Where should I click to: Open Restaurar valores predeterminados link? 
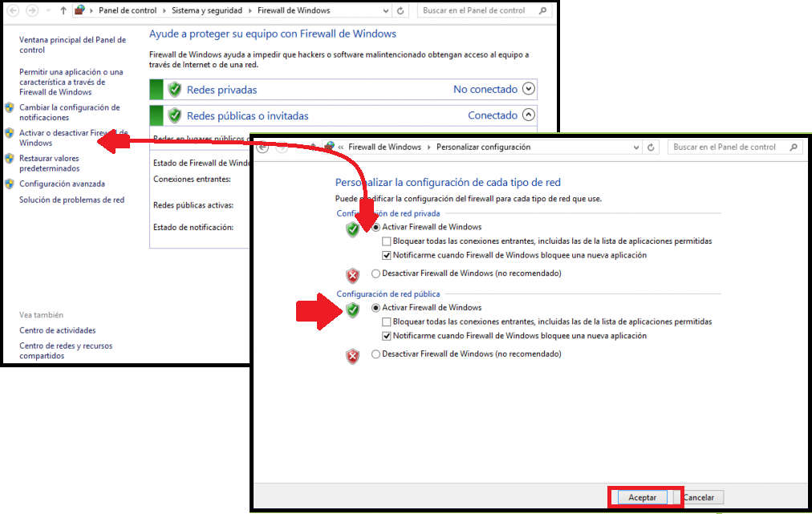(x=49, y=163)
